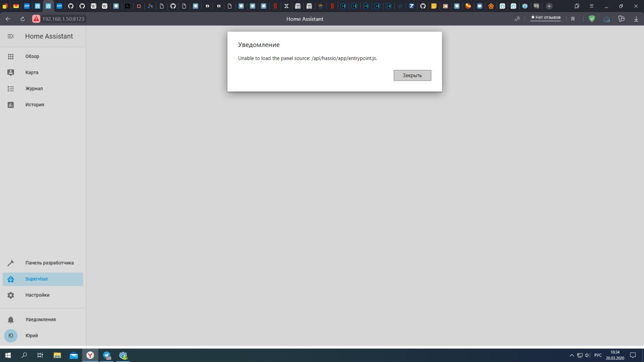The height and width of the screenshot is (362, 644).
Task: Select the Supervisor sidebar item
Action: click(43, 279)
